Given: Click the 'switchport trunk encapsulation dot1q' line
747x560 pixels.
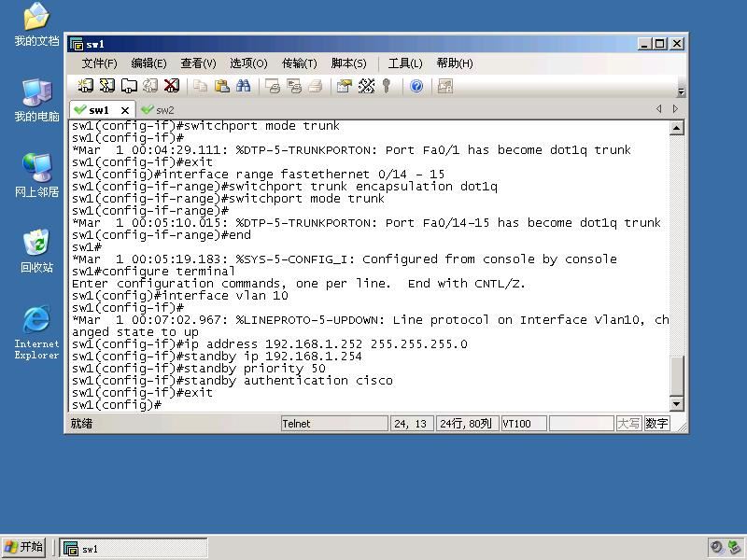Looking at the screenshot, I should (x=285, y=187).
